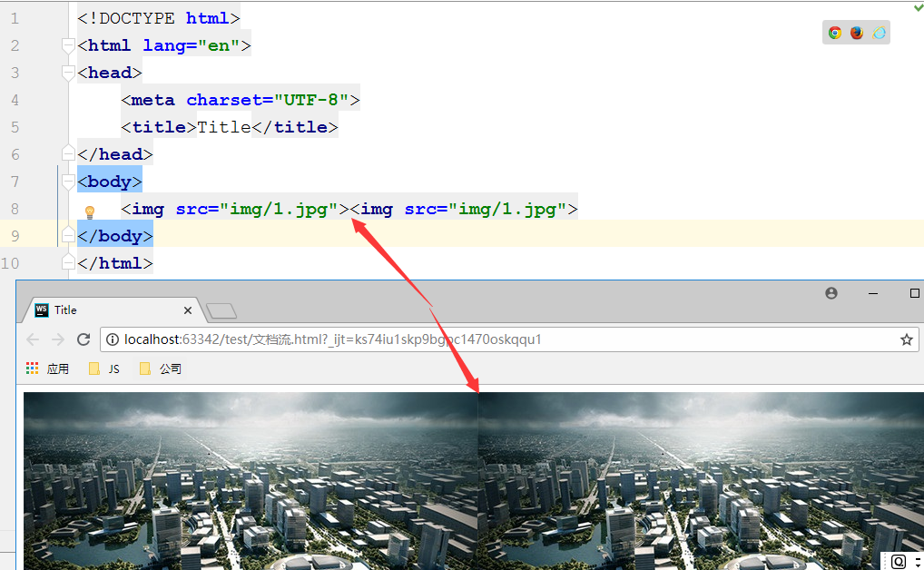Open the Chrome profile user icon

coord(831,293)
